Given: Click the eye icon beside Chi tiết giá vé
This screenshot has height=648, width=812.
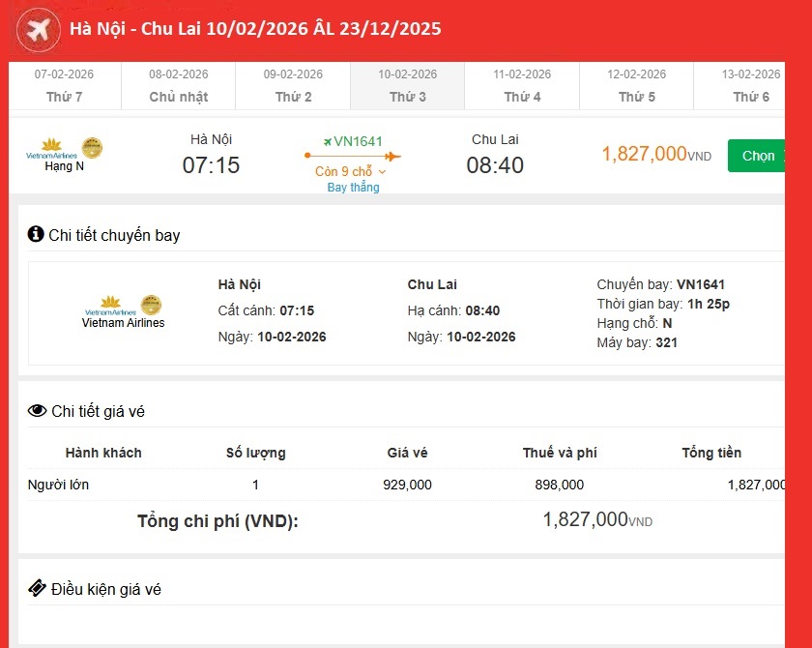Looking at the screenshot, I should 37,411.
